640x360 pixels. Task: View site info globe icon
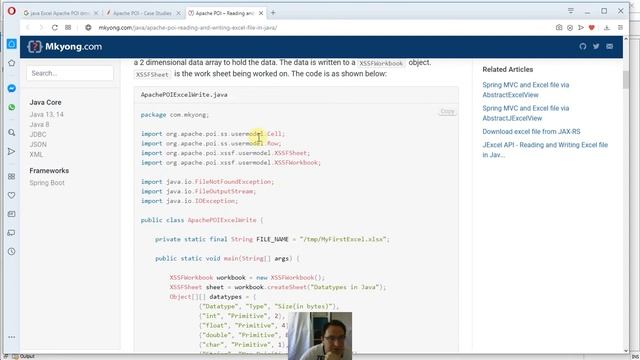click(x=88, y=27)
